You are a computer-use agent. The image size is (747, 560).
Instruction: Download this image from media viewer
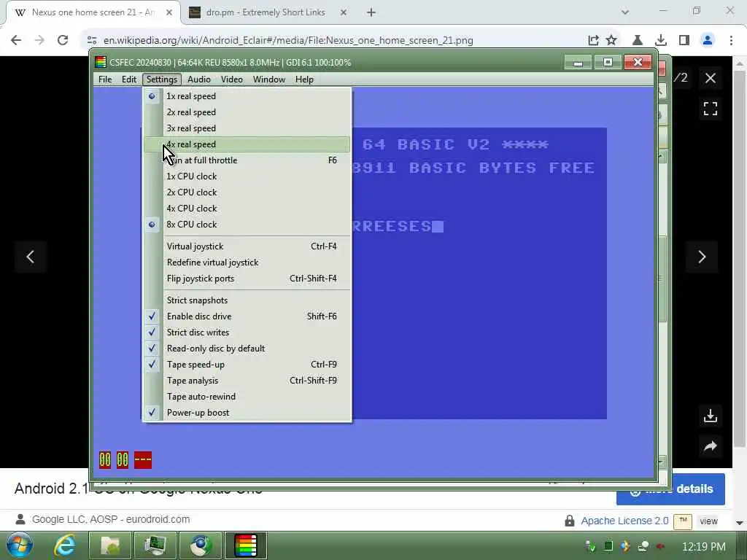tap(711, 416)
